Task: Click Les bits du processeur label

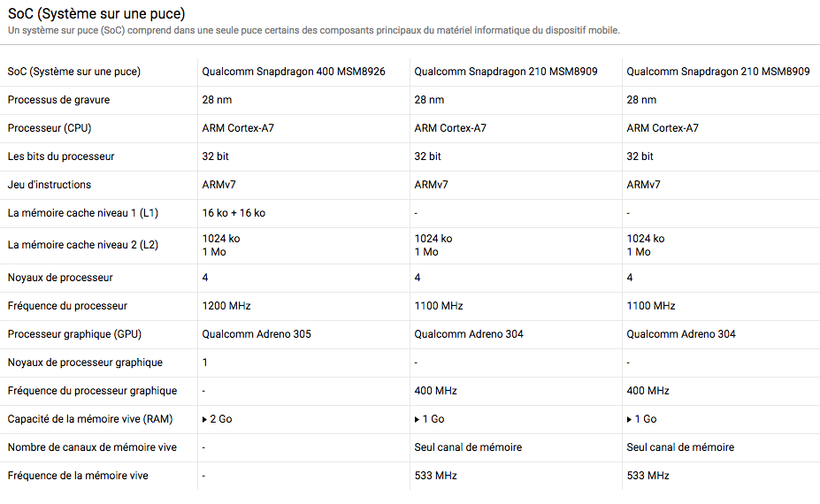Action: [x=61, y=157]
